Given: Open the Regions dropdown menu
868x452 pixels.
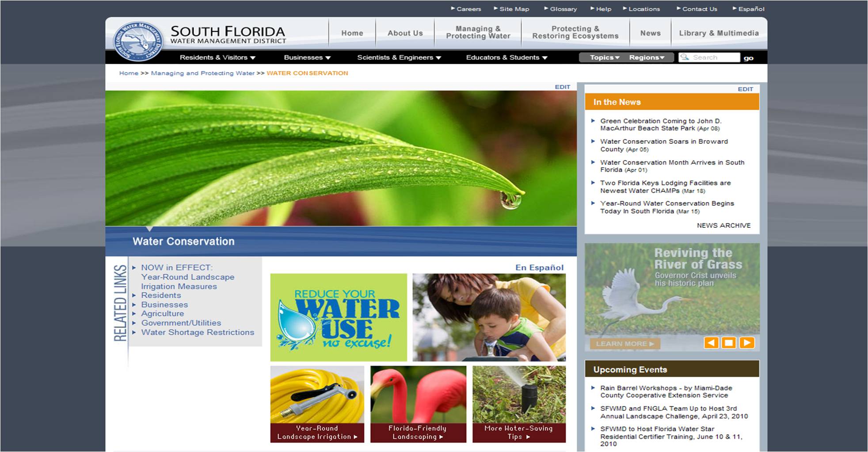Looking at the screenshot, I should [647, 57].
